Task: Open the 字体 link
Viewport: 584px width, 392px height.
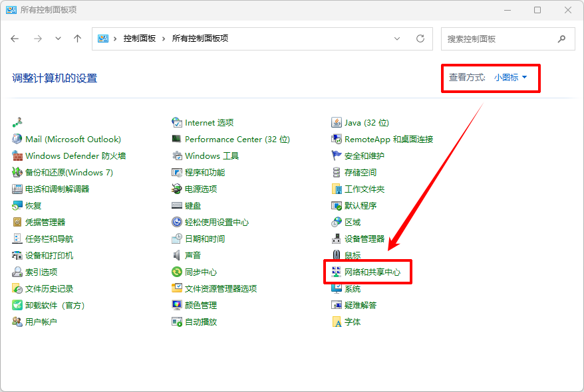Action: tap(353, 322)
